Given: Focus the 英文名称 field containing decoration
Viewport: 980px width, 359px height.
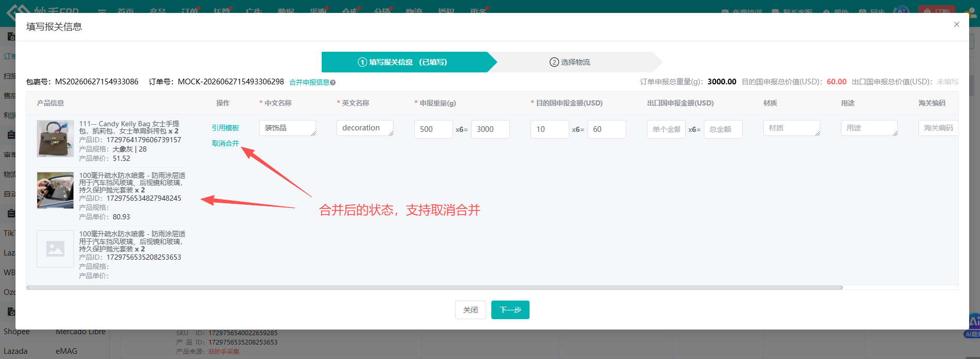Looking at the screenshot, I should [365, 128].
